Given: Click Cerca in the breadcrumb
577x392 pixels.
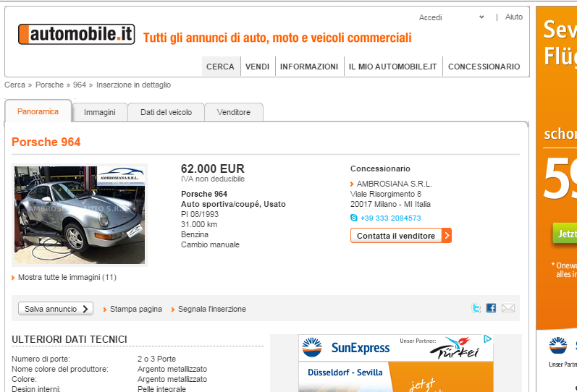Looking at the screenshot, I should tap(14, 85).
